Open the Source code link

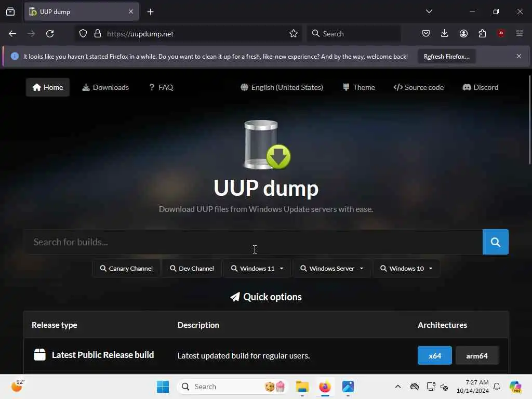pyautogui.click(x=419, y=87)
